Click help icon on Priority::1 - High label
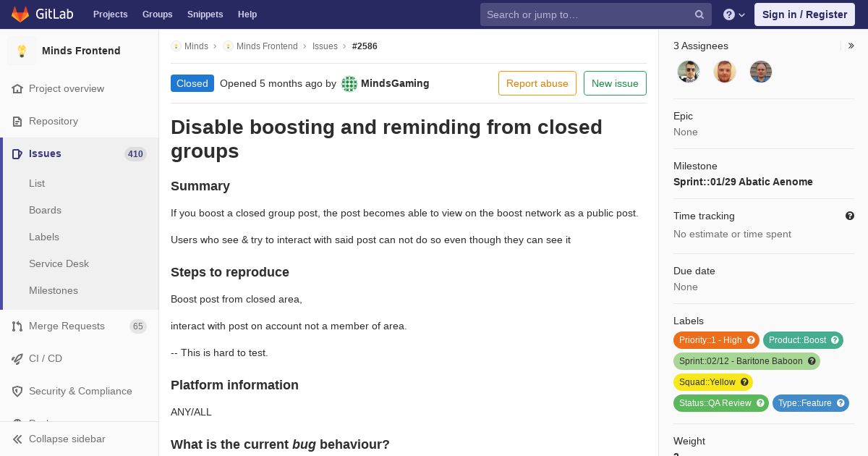868x456 pixels. click(x=751, y=340)
